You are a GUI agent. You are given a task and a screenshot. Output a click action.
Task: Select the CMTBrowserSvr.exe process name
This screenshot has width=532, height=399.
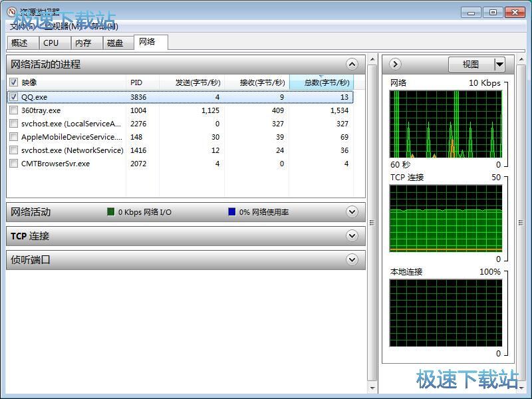[56, 164]
